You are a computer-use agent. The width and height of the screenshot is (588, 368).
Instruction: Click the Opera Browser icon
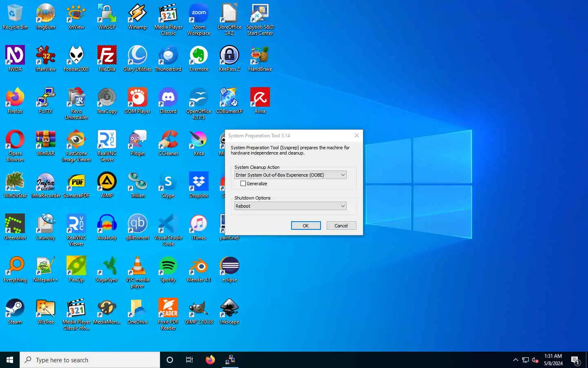coord(15,146)
